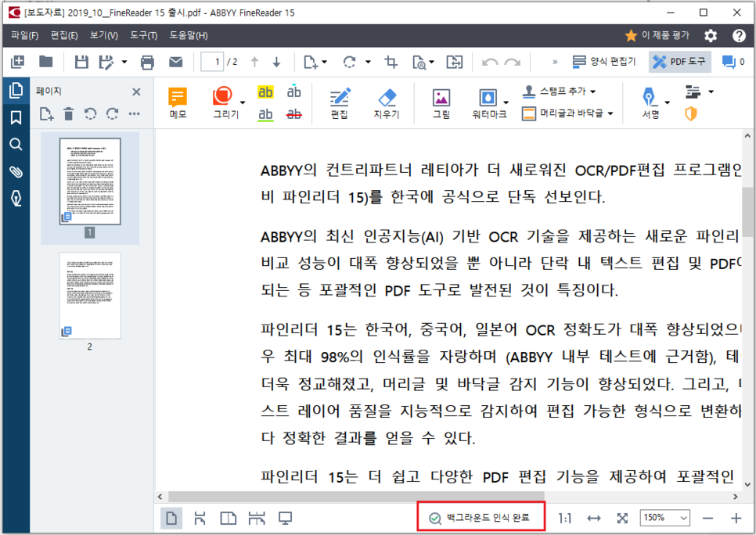This screenshot has width=756, height=535.
Task: Select the insert text ab tool
Action: click(x=294, y=91)
